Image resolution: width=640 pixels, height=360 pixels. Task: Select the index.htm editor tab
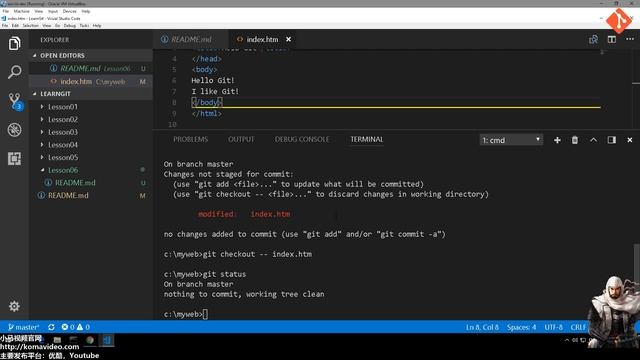[x=261, y=39]
